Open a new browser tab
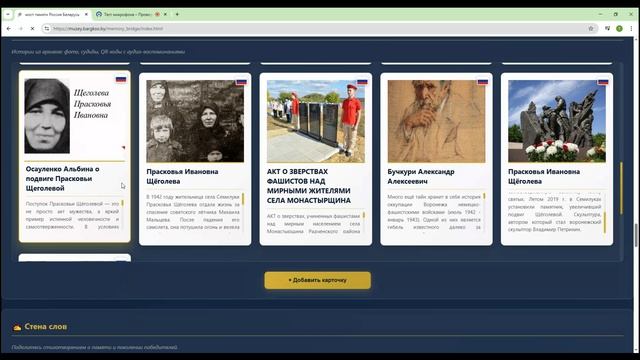 (177, 14)
